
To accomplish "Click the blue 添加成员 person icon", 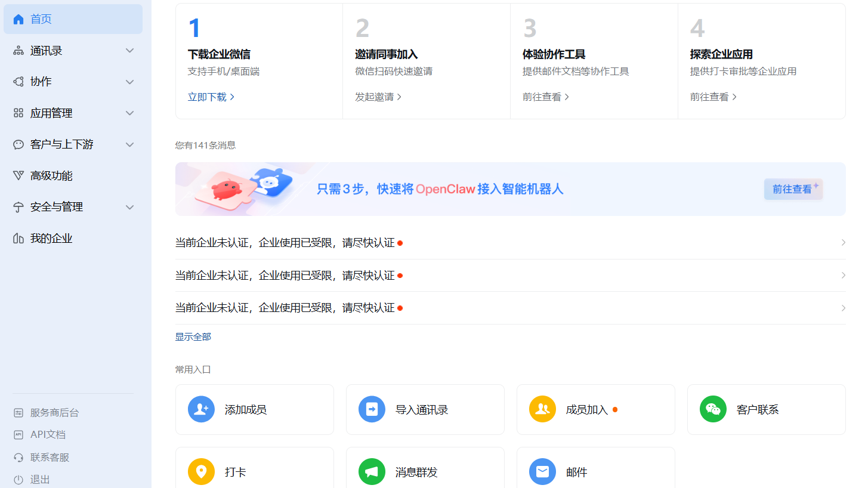I will pos(201,409).
